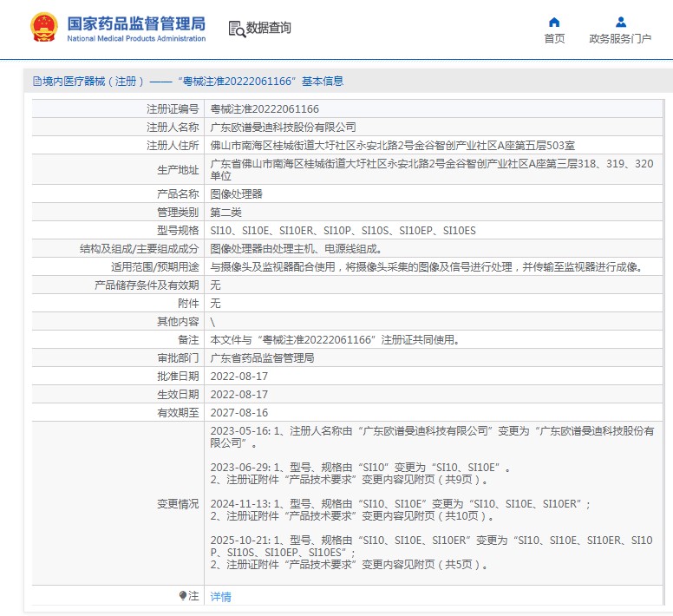Select registration number value 粤械注准20222061166
Image resolution: width=673 pixels, height=616 pixels.
coord(265,109)
